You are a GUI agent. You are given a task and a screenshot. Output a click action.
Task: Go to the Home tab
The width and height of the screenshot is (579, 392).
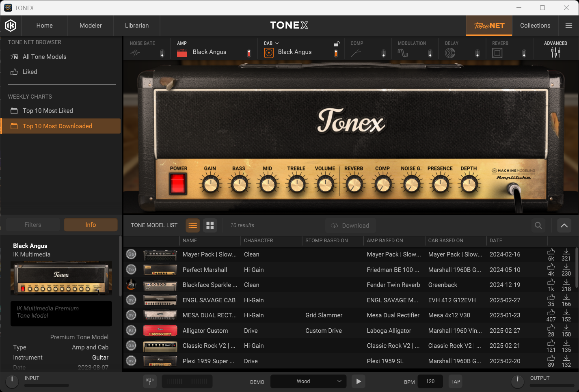45,26
